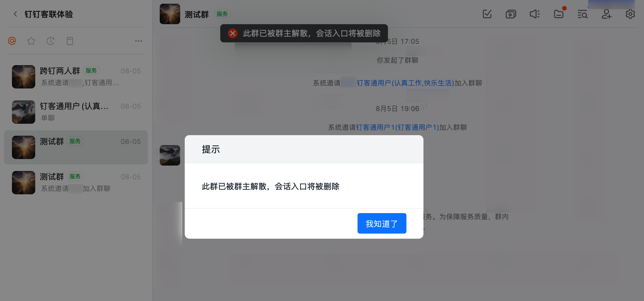644x301 pixels.
Task: Open the group announcement speaker icon
Action: (x=535, y=14)
